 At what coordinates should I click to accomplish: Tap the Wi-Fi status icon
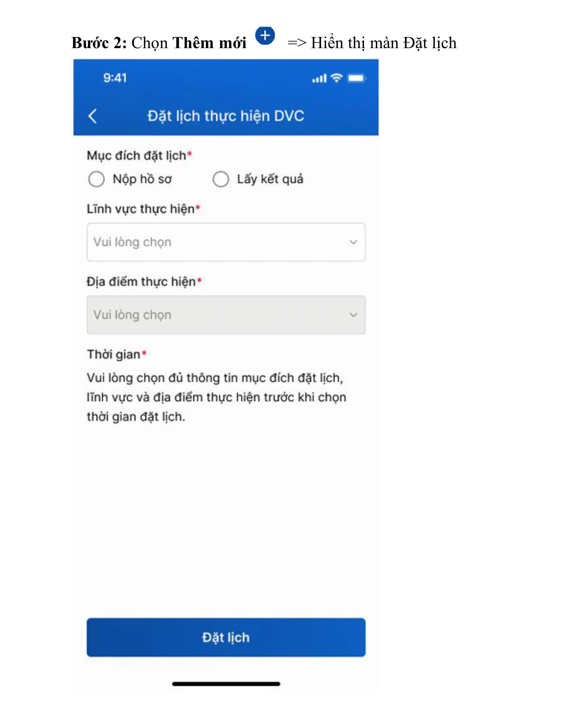(x=336, y=78)
